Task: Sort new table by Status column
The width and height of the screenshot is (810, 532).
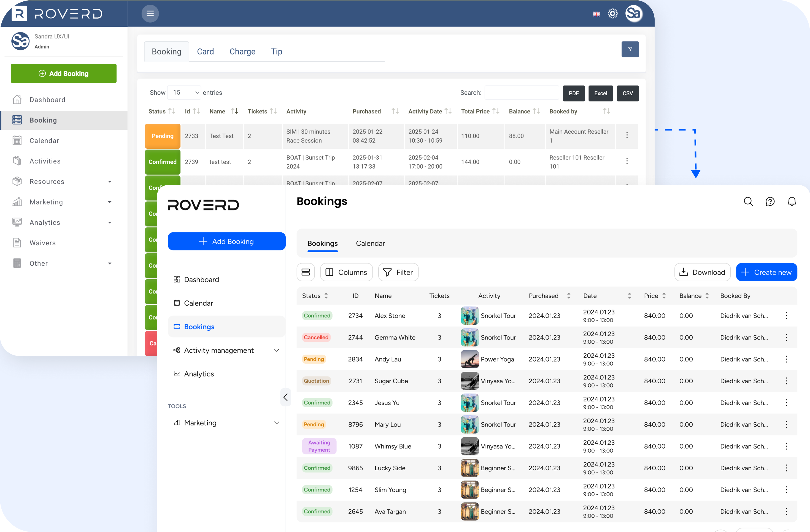Action: click(326, 295)
